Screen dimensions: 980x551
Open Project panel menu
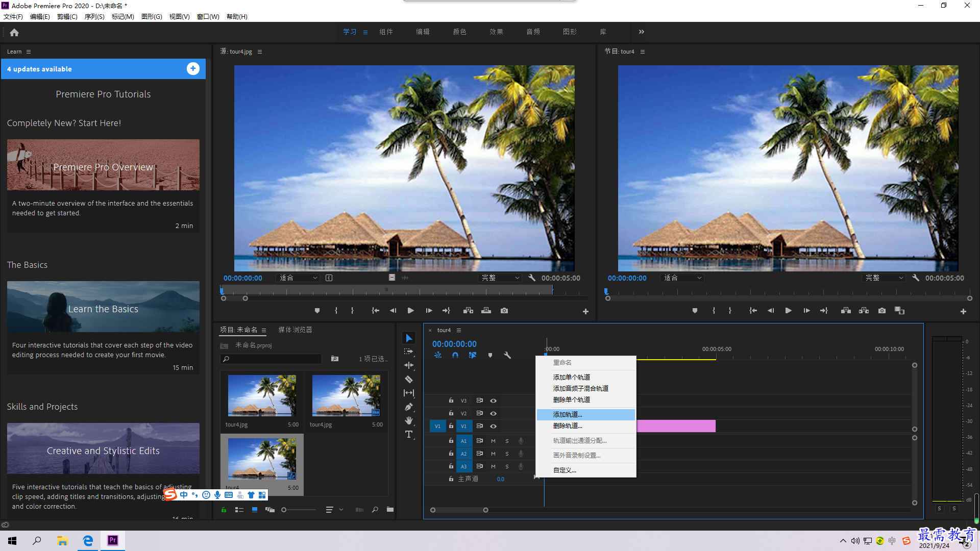(264, 330)
